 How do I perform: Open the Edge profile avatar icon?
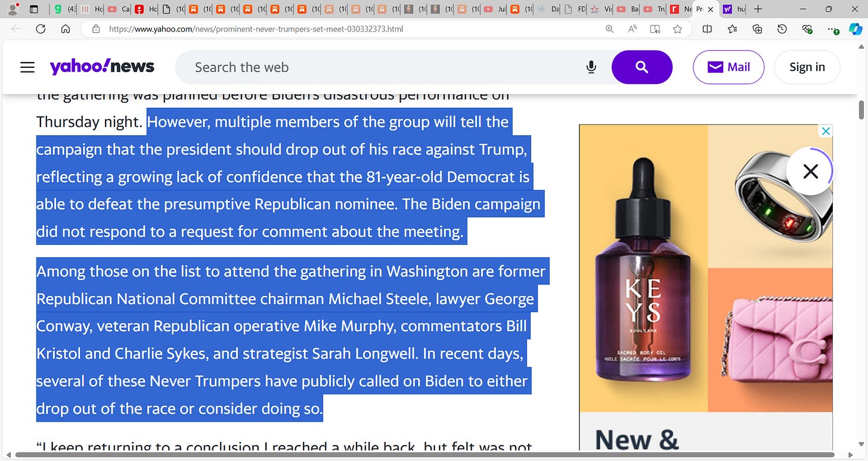click(x=12, y=9)
